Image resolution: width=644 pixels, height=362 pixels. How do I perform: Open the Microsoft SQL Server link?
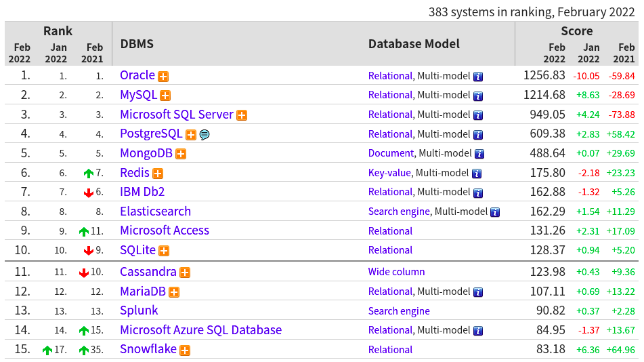click(177, 115)
